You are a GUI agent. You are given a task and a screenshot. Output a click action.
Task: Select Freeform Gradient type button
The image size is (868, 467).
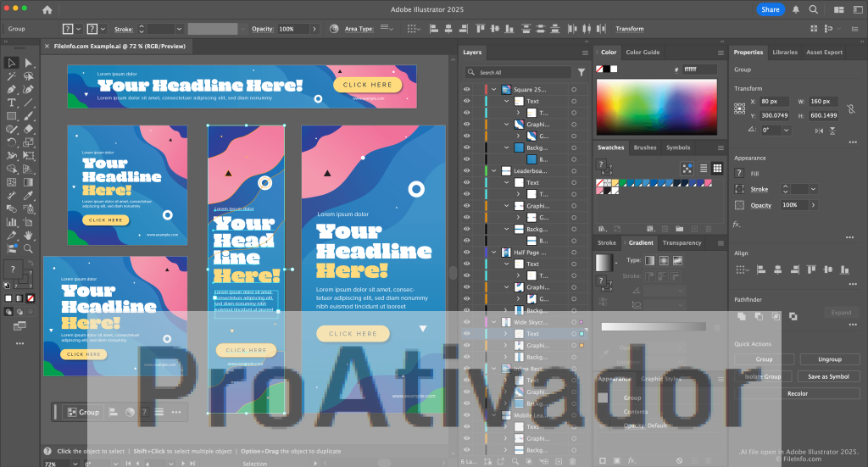pyautogui.click(x=677, y=260)
